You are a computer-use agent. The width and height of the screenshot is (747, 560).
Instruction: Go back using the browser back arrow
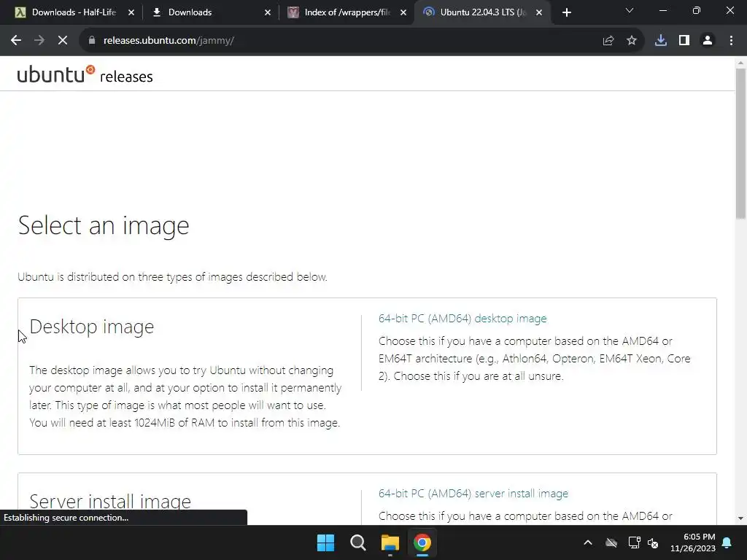16,41
